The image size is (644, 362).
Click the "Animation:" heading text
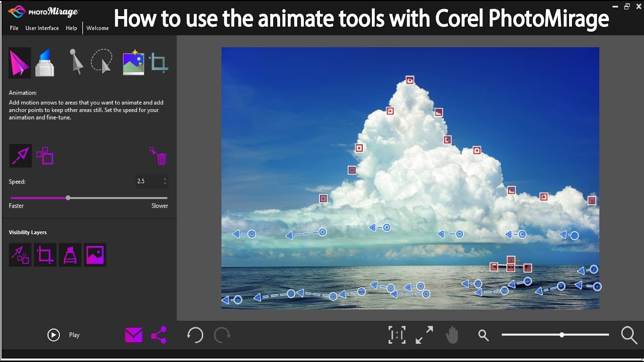(23, 93)
